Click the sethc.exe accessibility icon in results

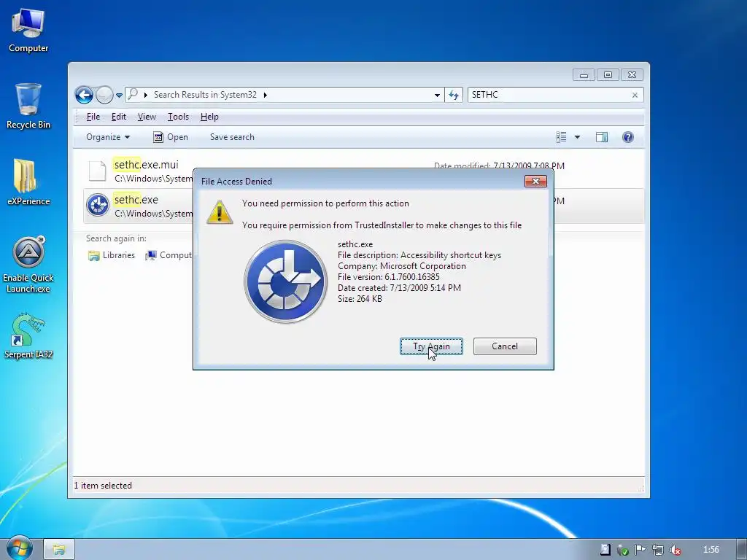coord(98,205)
